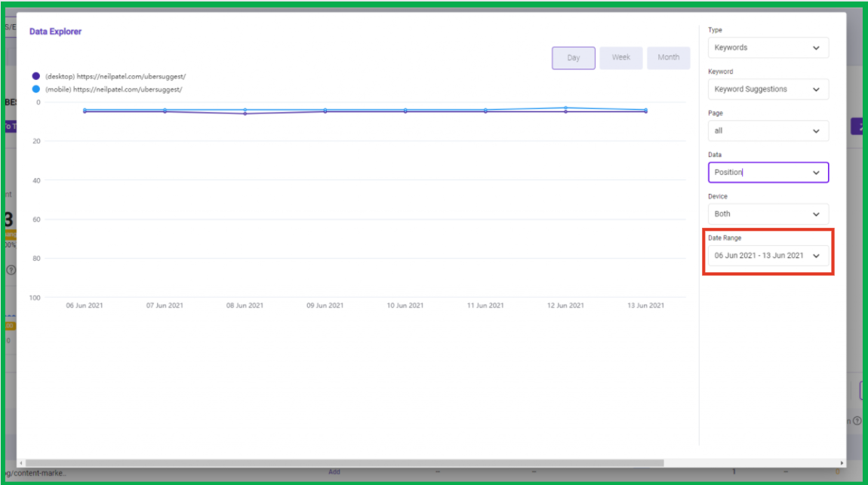
Task: Open the Date Range dropdown
Action: (x=768, y=256)
